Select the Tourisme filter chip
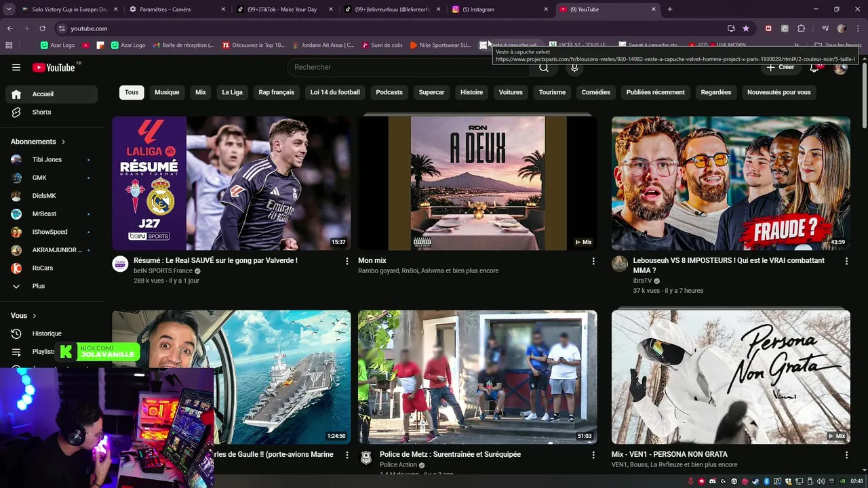This screenshot has height=488, width=868. (552, 92)
